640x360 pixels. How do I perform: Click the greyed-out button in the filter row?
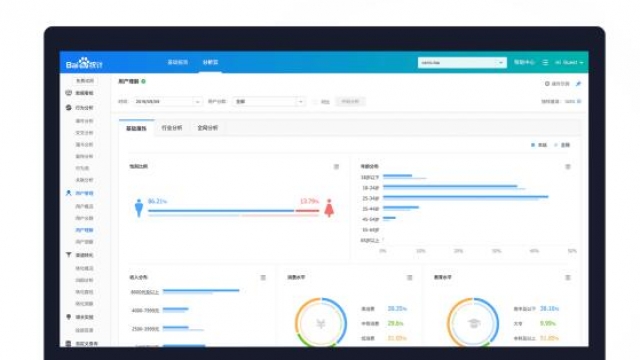coord(350,102)
